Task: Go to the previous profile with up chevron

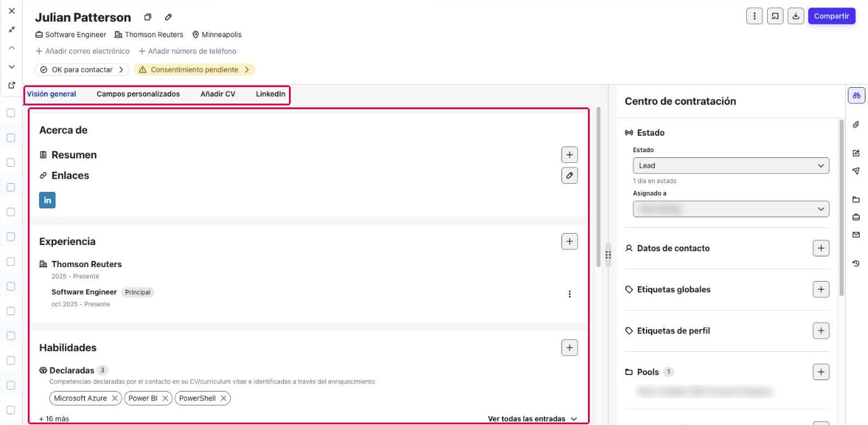Action: pos(11,48)
